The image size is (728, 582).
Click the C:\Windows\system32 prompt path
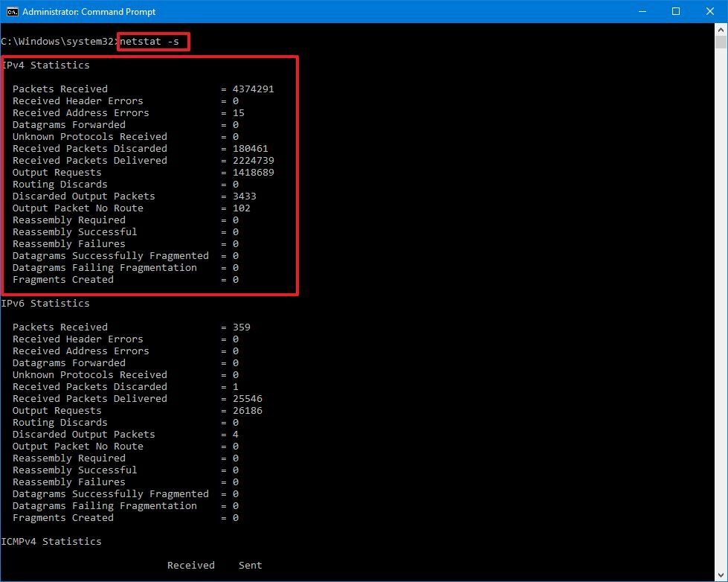pyautogui.click(x=59, y=41)
